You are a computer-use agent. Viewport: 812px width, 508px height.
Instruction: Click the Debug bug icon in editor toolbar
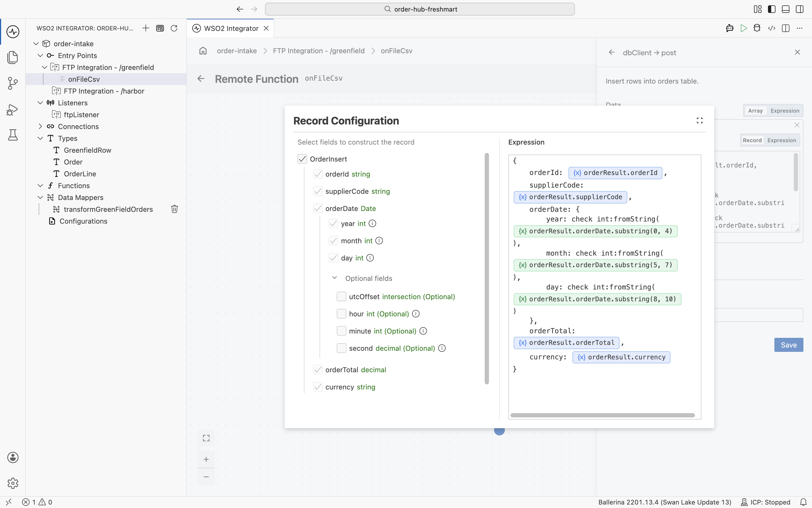(757, 28)
